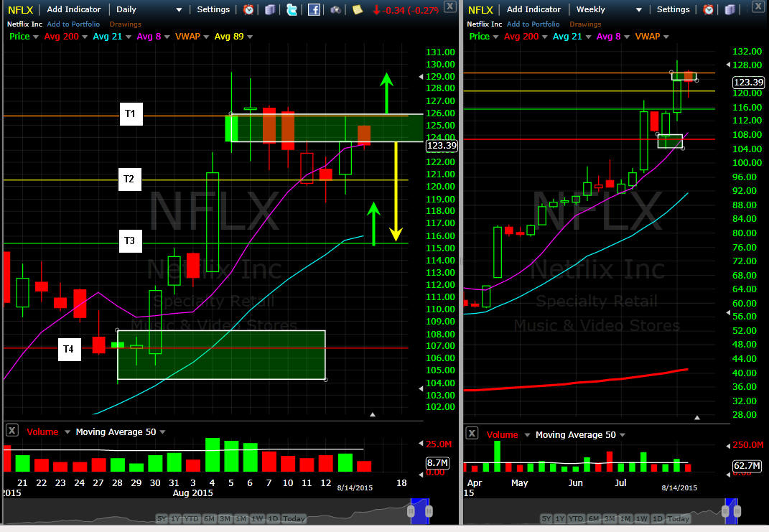This screenshot has height=532, width=769.
Task: Grab left range slider handle in Daily chart
Action: (x=411, y=512)
